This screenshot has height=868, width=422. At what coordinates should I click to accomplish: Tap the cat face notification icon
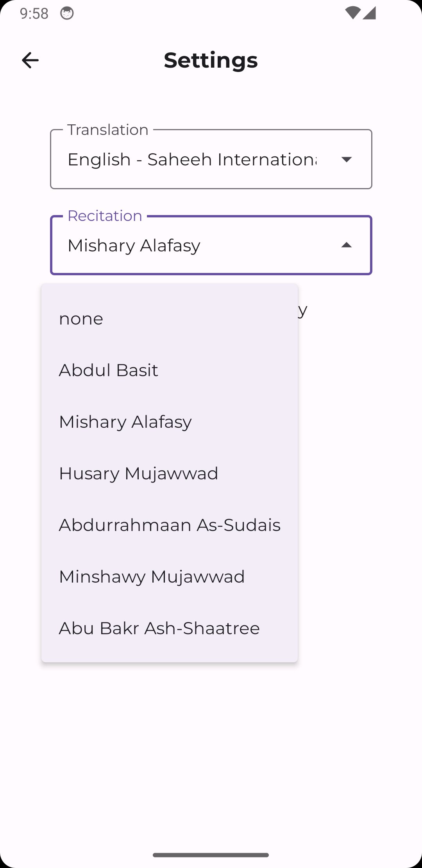tap(67, 13)
